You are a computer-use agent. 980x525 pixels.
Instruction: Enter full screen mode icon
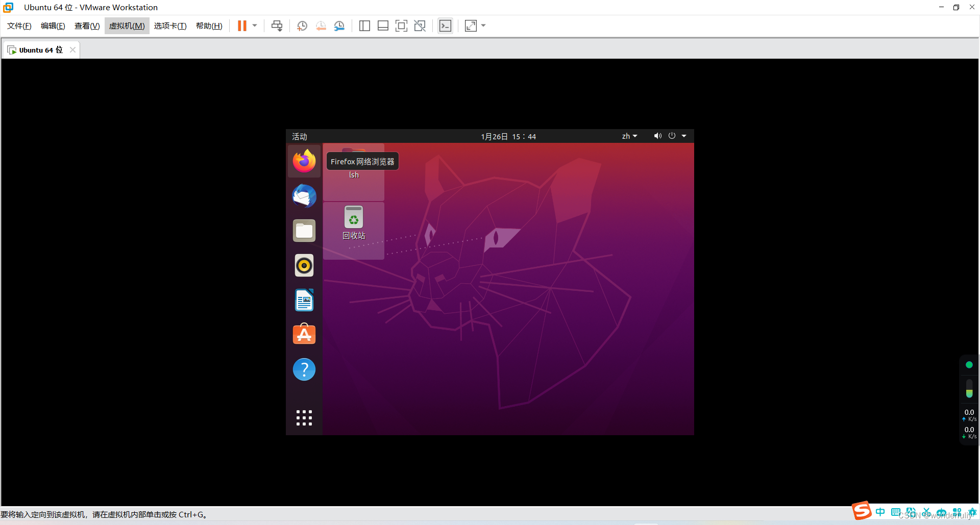click(401, 26)
